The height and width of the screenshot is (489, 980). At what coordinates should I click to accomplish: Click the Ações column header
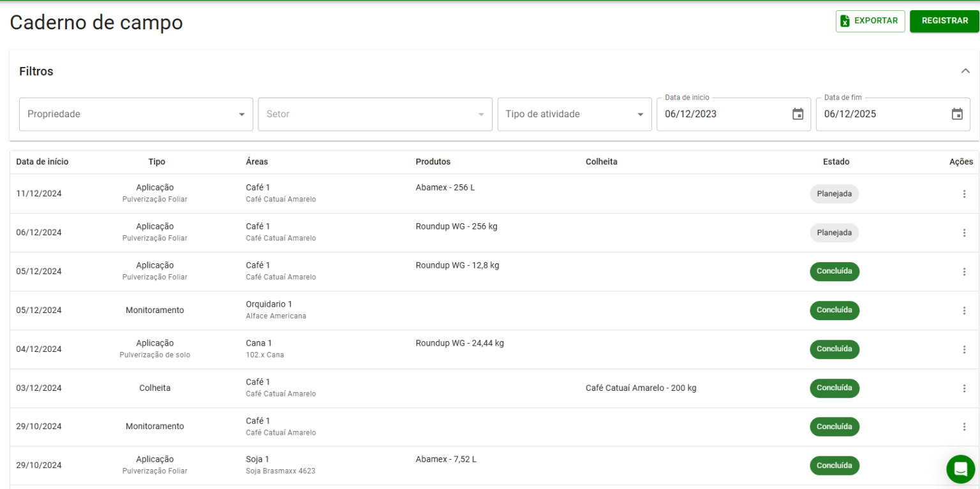(x=961, y=162)
